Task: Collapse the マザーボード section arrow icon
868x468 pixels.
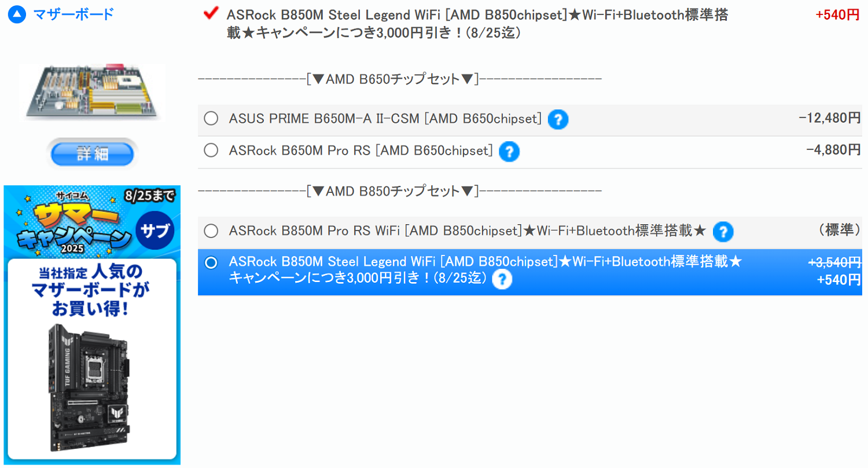Action: pos(18,15)
